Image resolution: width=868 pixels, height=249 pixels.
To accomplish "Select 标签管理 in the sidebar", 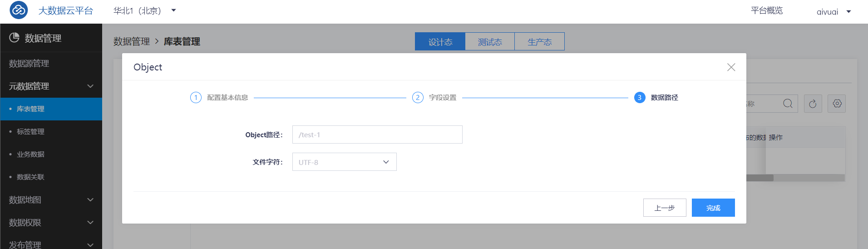I will pyautogui.click(x=51, y=132).
